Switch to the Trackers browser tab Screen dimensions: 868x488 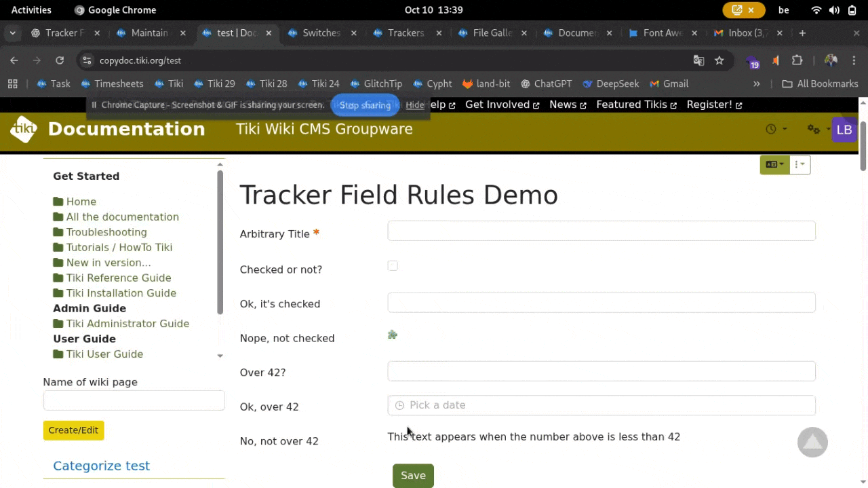(406, 33)
